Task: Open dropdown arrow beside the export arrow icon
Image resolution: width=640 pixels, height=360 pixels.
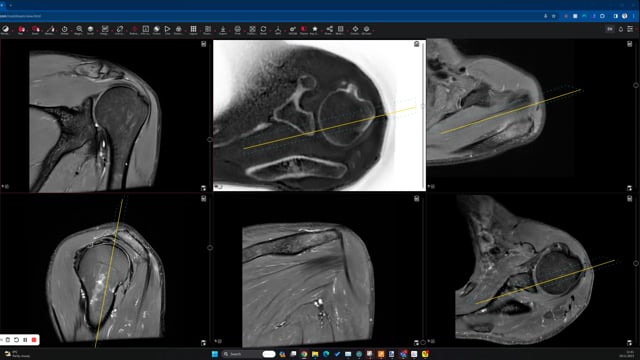Action: (230, 30)
